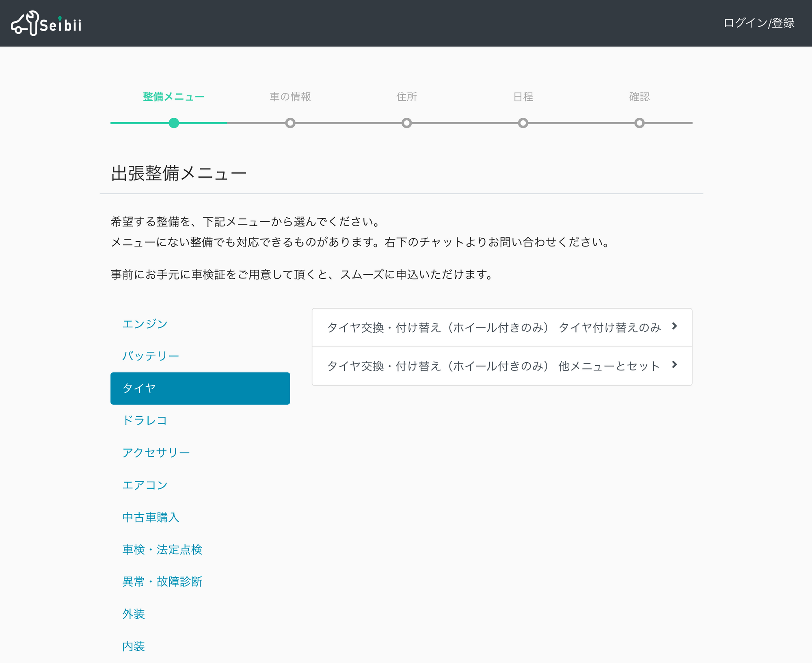The image size is (812, 663).
Task: Open the ドラレコ category
Action: tap(200, 420)
